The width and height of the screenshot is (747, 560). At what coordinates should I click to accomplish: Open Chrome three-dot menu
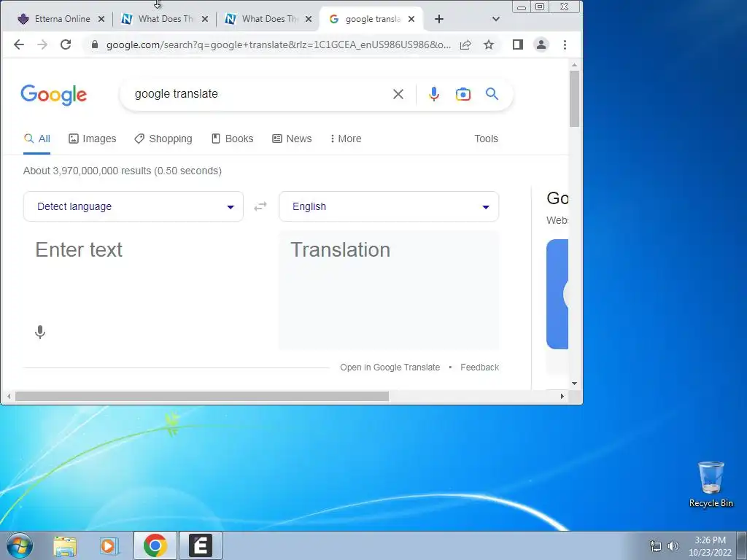pyautogui.click(x=565, y=44)
